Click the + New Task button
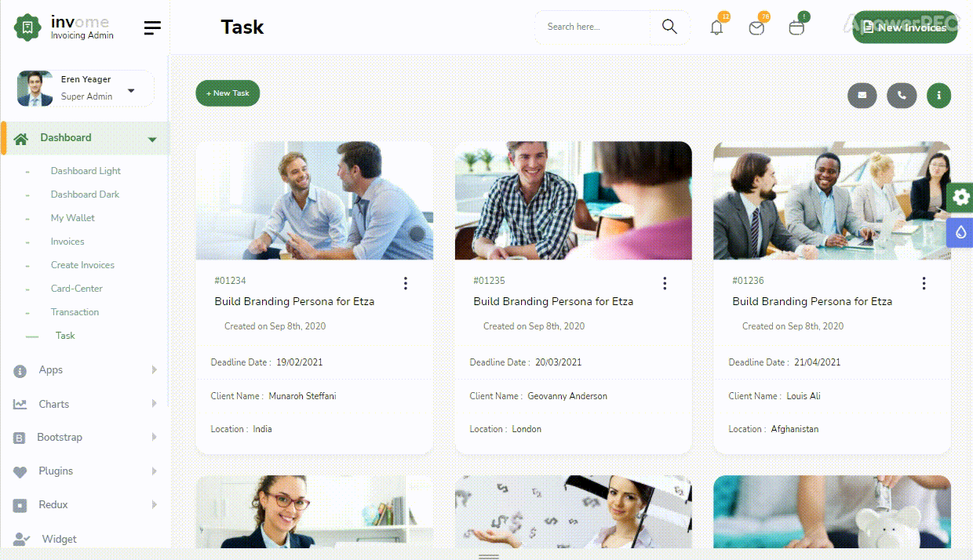The height and width of the screenshot is (560, 973). 228,93
